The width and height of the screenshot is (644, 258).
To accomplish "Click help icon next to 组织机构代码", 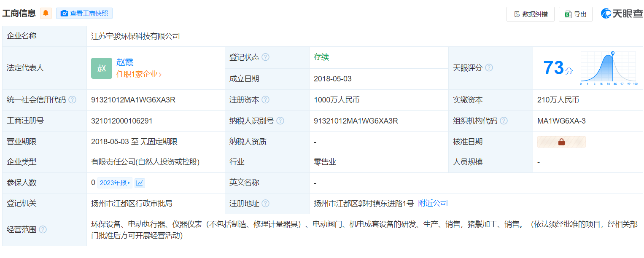I will (x=504, y=121).
